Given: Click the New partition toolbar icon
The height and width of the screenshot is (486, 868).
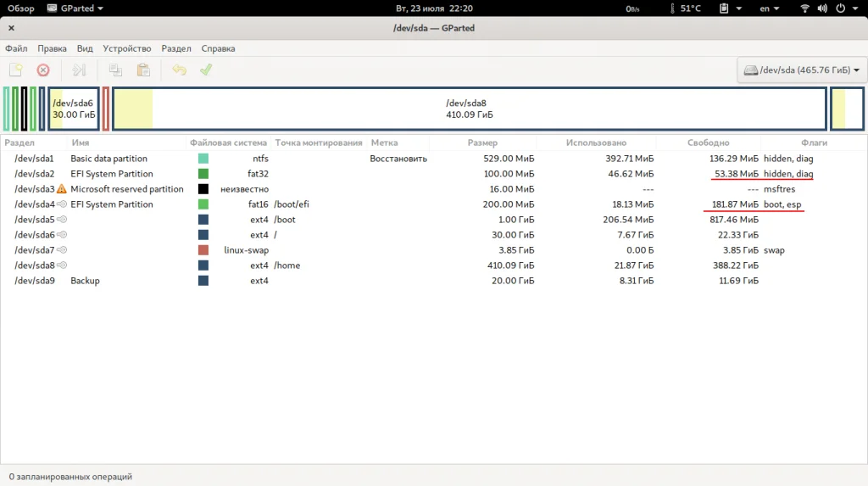Looking at the screenshot, I should coord(16,70).
